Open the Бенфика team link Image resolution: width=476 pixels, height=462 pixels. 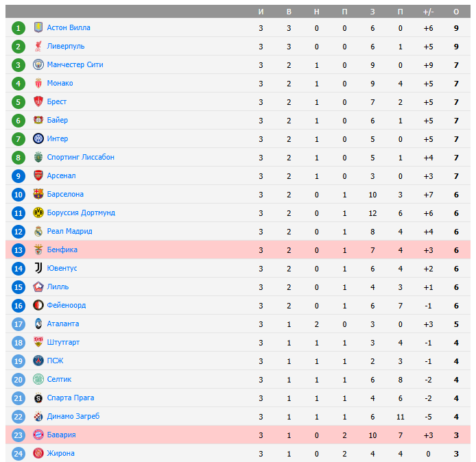62,250
